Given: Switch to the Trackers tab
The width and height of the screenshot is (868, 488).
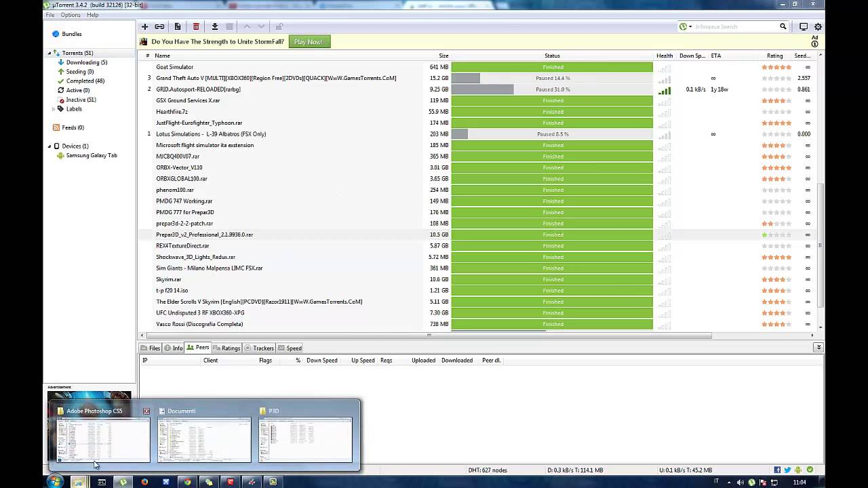Looking at the screenshot, I should (x=259, y=348).
